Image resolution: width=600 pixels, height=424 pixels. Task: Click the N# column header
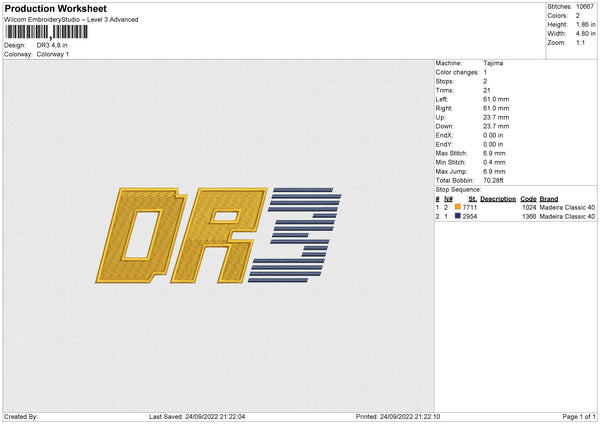448,199
